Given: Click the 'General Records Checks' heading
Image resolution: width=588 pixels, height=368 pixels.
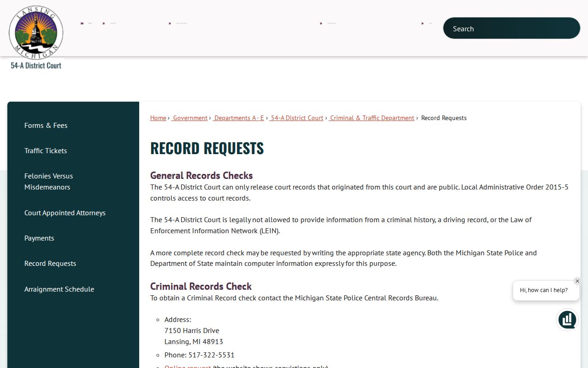Looking at the screenshot, I should tap(202, 175).
